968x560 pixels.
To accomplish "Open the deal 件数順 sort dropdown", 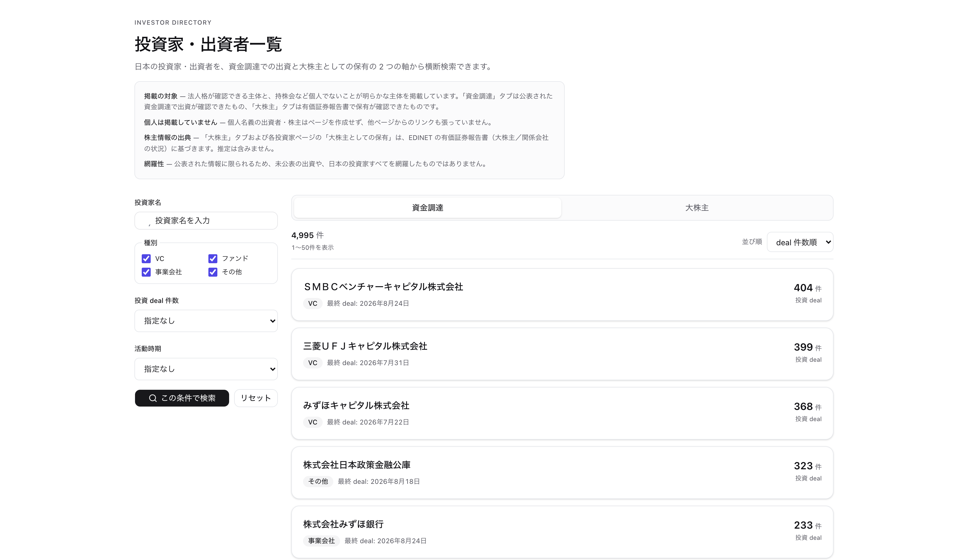I will coord(800,242).
